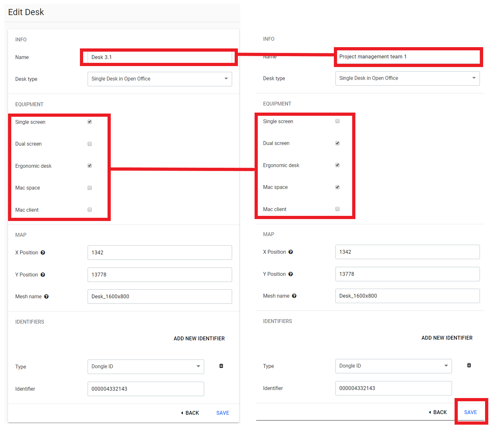The width and height of the screenshot is (504, 433).
Task: Open identifier Type dropdown in Project management form
Action: click(394, 366)
